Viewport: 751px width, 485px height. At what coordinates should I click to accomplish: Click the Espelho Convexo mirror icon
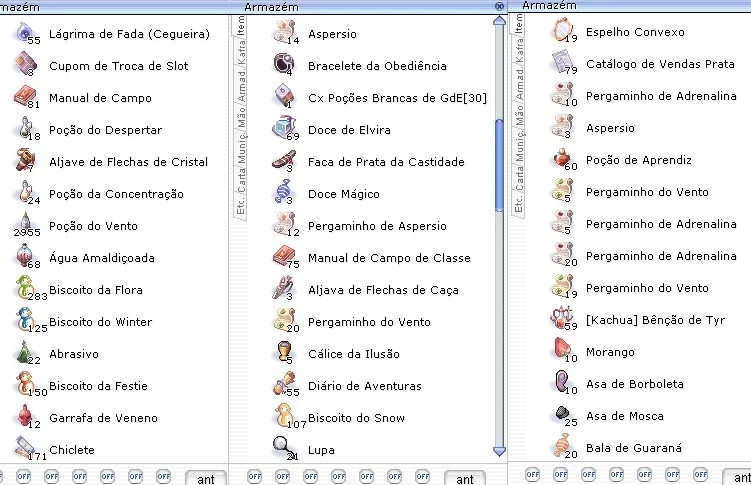(562, 31)
